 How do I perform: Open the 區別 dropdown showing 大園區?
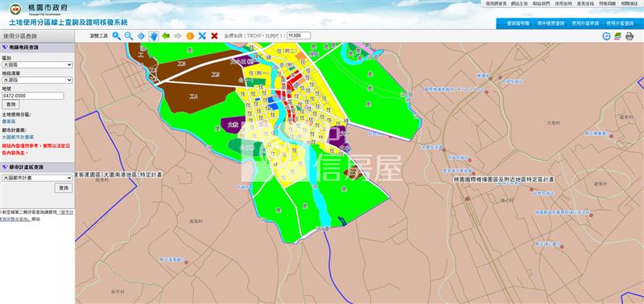(37, 65)
